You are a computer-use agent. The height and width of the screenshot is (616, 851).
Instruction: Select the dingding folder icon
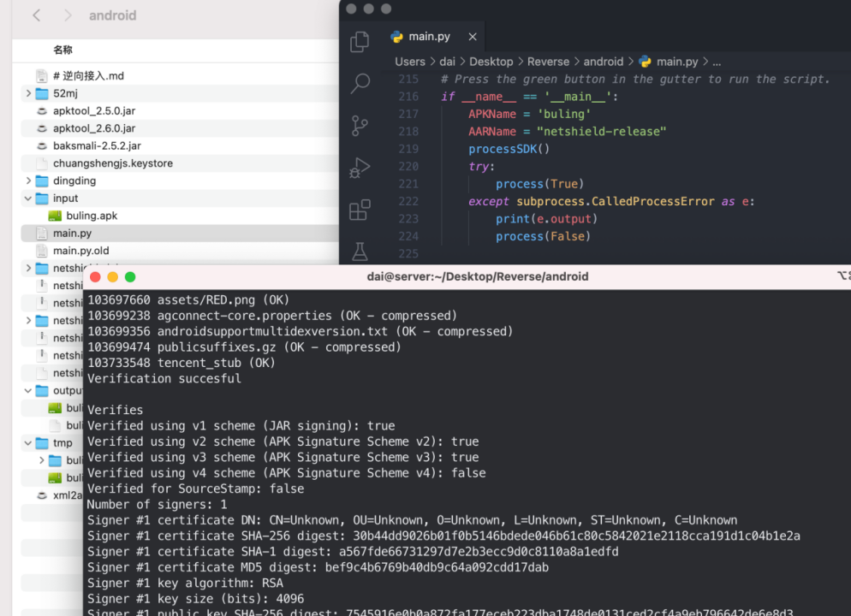pos(42,181)
